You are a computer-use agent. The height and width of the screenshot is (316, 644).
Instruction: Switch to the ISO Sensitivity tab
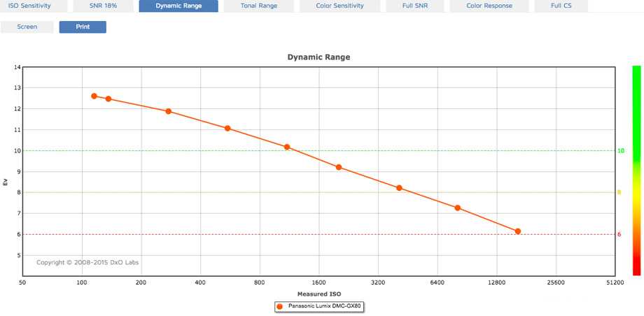point(29,6)
